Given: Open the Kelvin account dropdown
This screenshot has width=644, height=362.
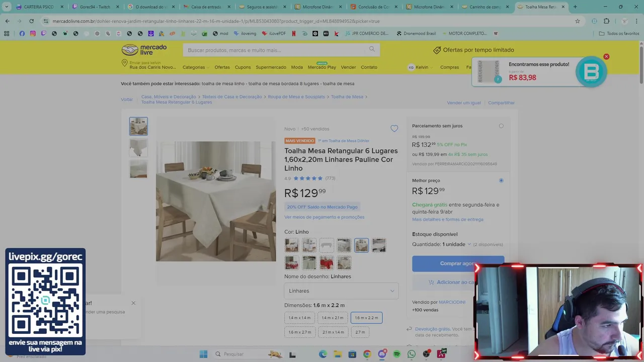Looking at the screenshot, I should point(421,67).
